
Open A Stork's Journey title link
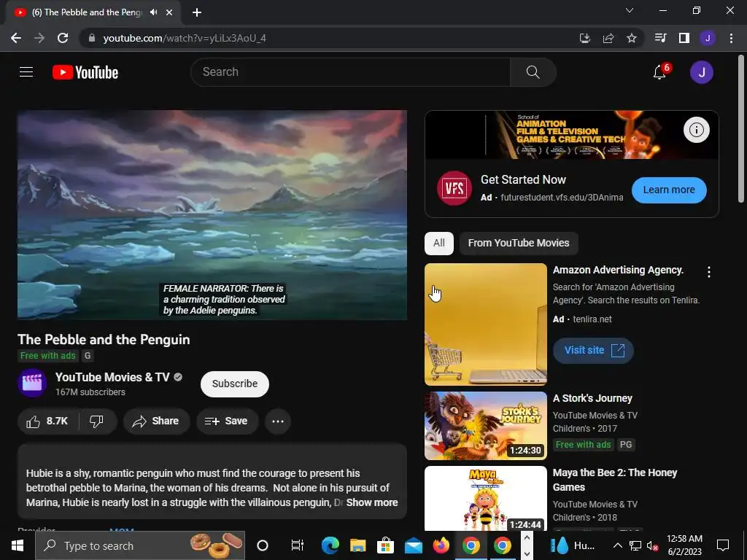(x=592, y=398)
